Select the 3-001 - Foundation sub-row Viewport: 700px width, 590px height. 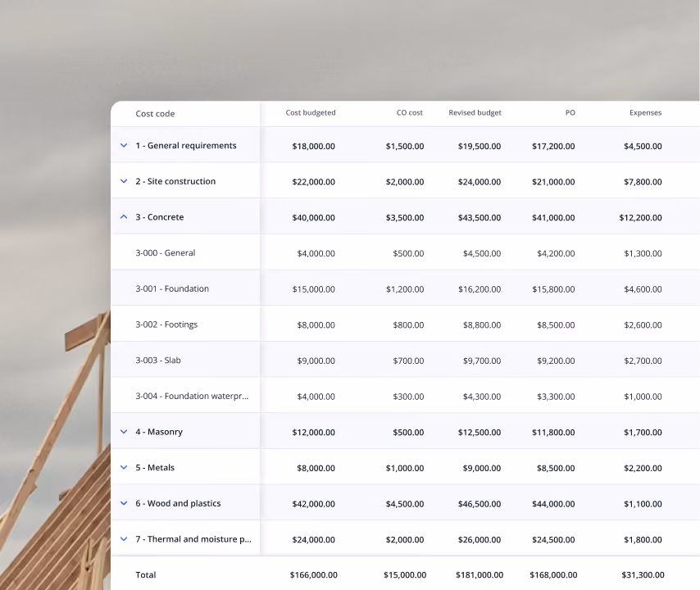(x=405, y=288)
